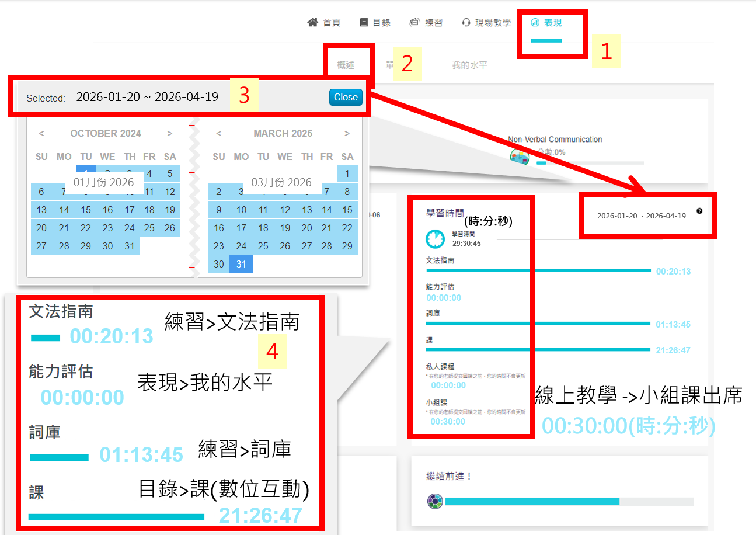The image size is (756, 535).
Task: Go to previous month on the OCTOBER 2024 calendar
Action: tap(41, 133)
